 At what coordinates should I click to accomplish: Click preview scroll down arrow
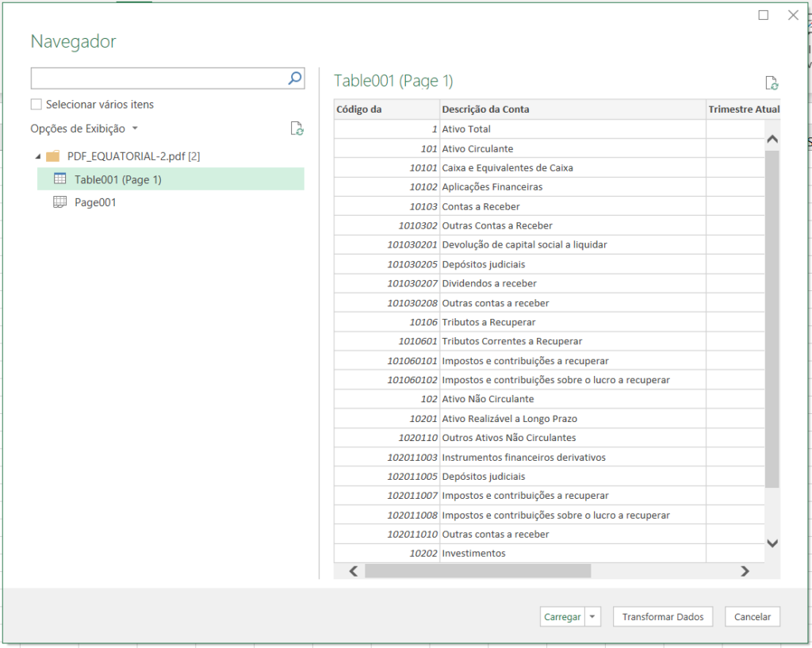(x=772, y=543)
